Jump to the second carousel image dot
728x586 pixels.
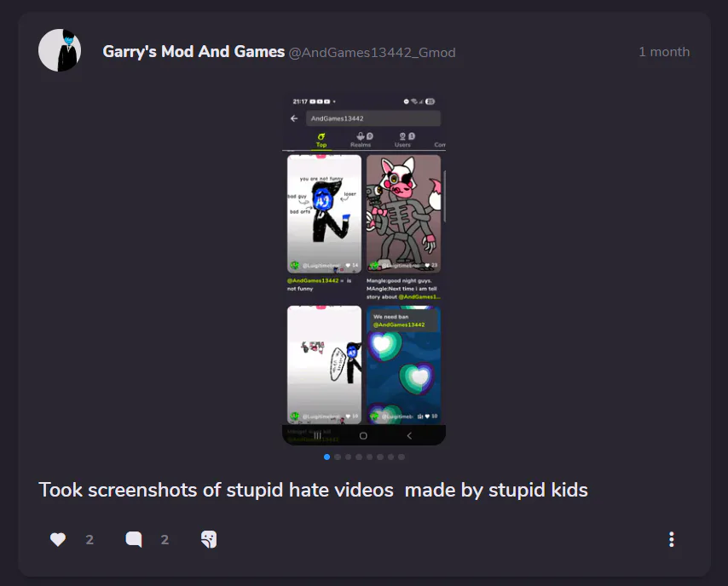pyautogui.click(x=338, y=457)
